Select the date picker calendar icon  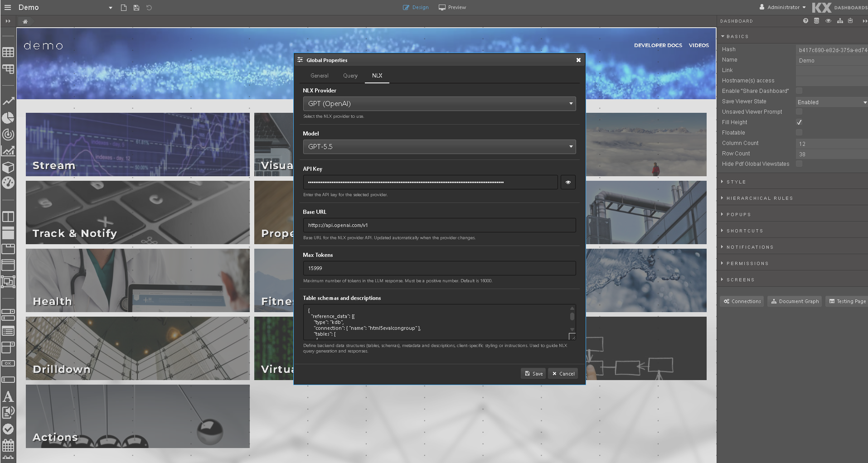(x=8, y=445)
